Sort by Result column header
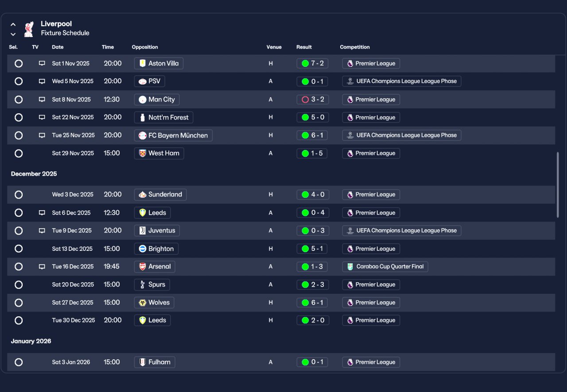Viewport: 567px width, 392px height. pyautogui.click(x=304, y=47)
